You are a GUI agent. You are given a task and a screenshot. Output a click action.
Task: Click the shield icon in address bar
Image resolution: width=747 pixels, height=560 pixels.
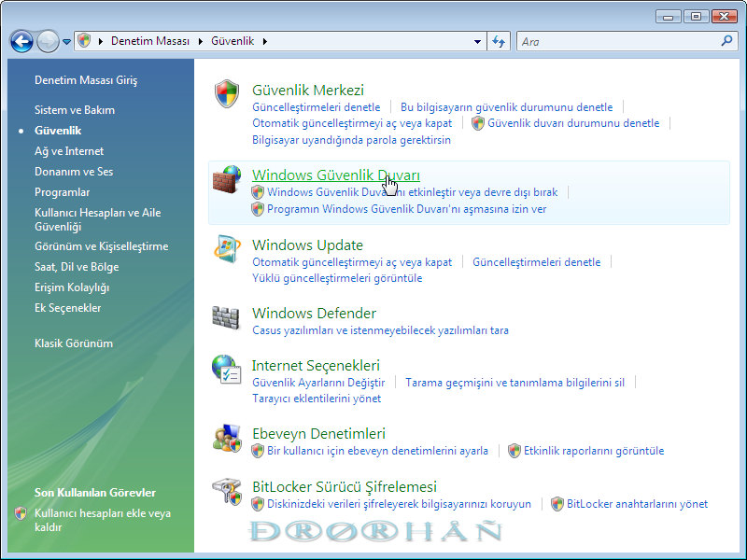(84, 41)
